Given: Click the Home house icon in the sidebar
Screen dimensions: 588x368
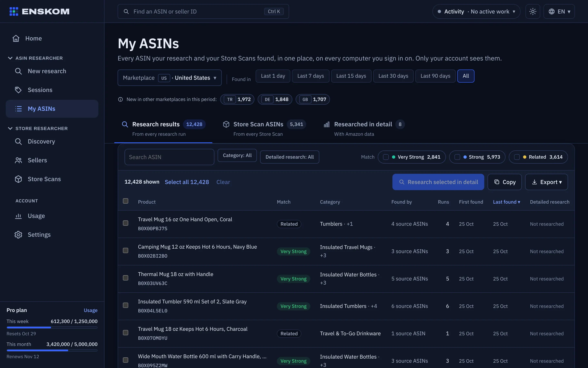Looking at the screenshot, I should tap(16, 38).
